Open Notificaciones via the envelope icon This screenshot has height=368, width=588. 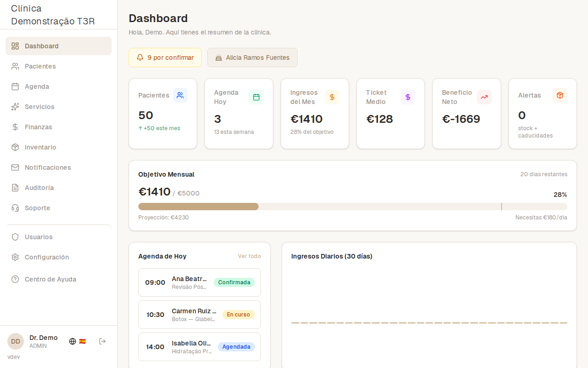coord(15,167)
